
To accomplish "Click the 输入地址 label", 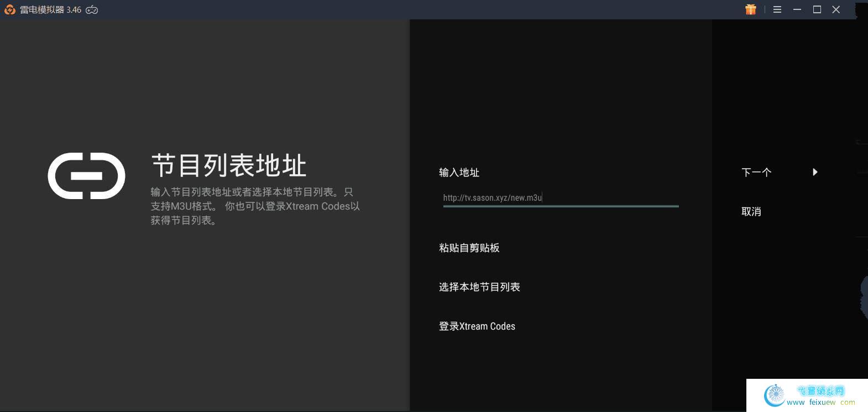I will pos(459,173).
